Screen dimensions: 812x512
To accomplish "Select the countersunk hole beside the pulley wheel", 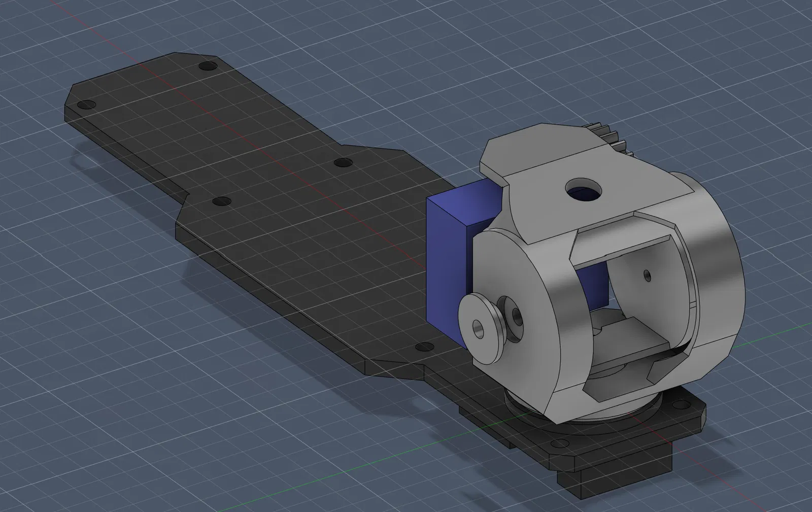I will pos(516,318).
